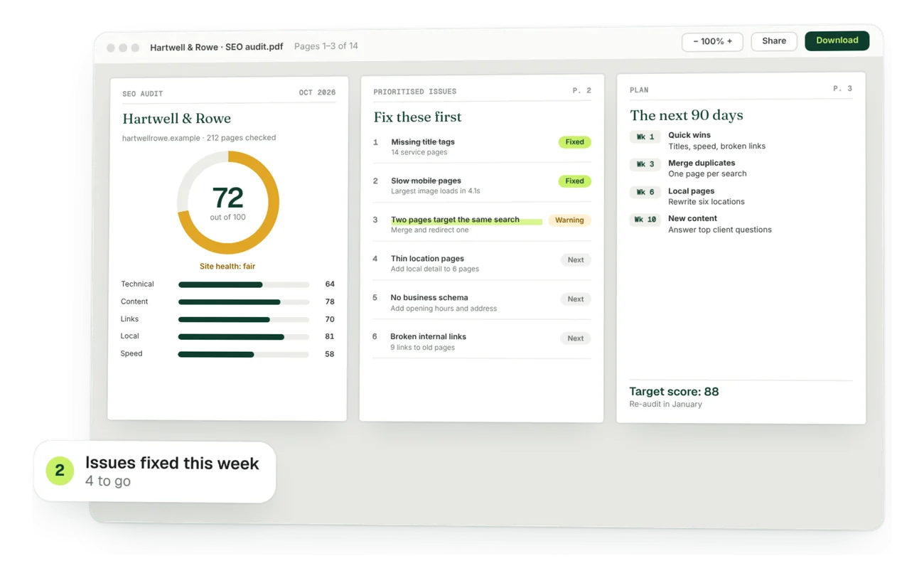Click 'Re-audit in January' note
Viewport: 924px width, 578px height.
pos(666,405)
